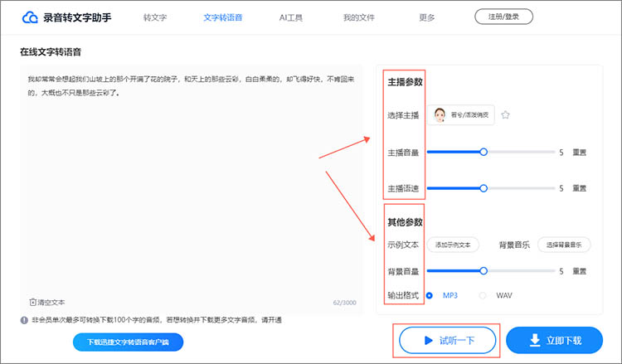This screenshot has width=622, height=364.
Task: Click the 输出格式 label
Action: coord(403,295)
